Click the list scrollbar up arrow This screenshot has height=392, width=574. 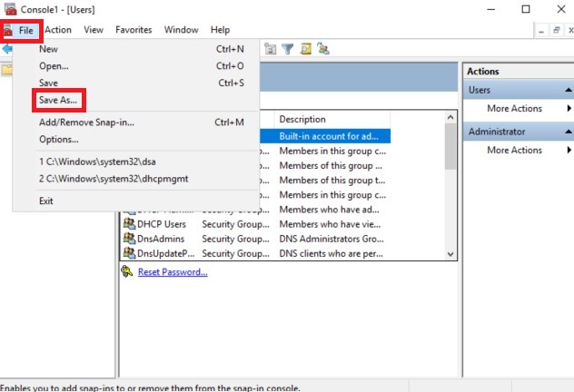[x=450, y=117]
